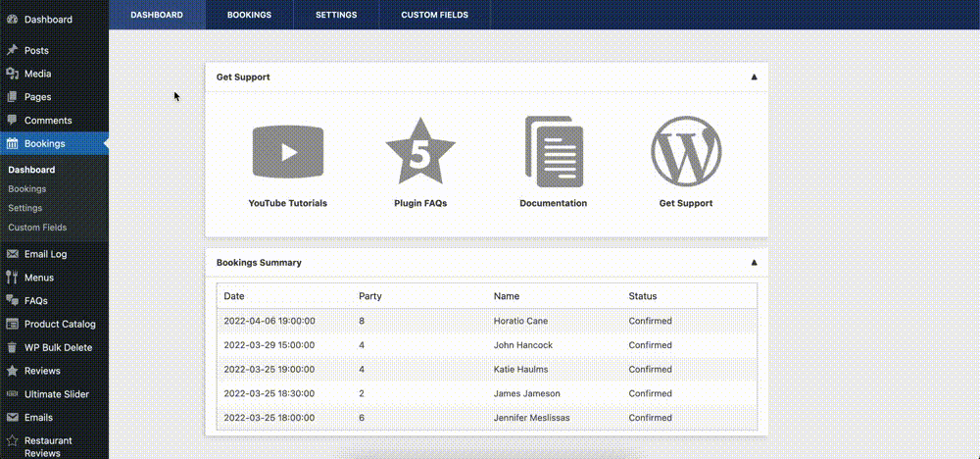This screenshot has width=980, height=459.
Task: Collapse the Get Support panel
Action: click(754, 76)
